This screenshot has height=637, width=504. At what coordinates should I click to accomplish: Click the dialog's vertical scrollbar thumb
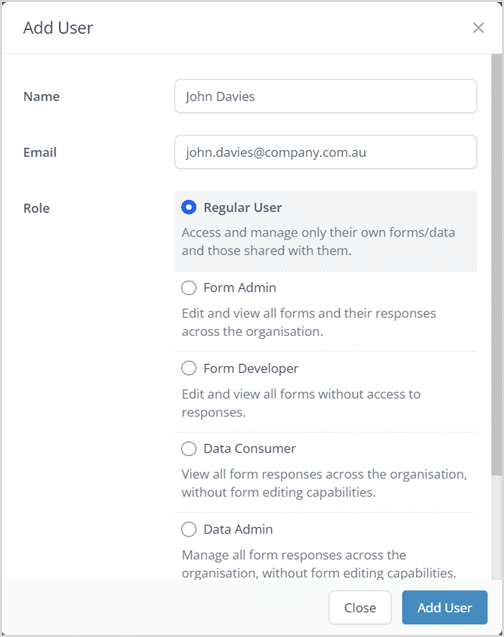pos(496,264)
